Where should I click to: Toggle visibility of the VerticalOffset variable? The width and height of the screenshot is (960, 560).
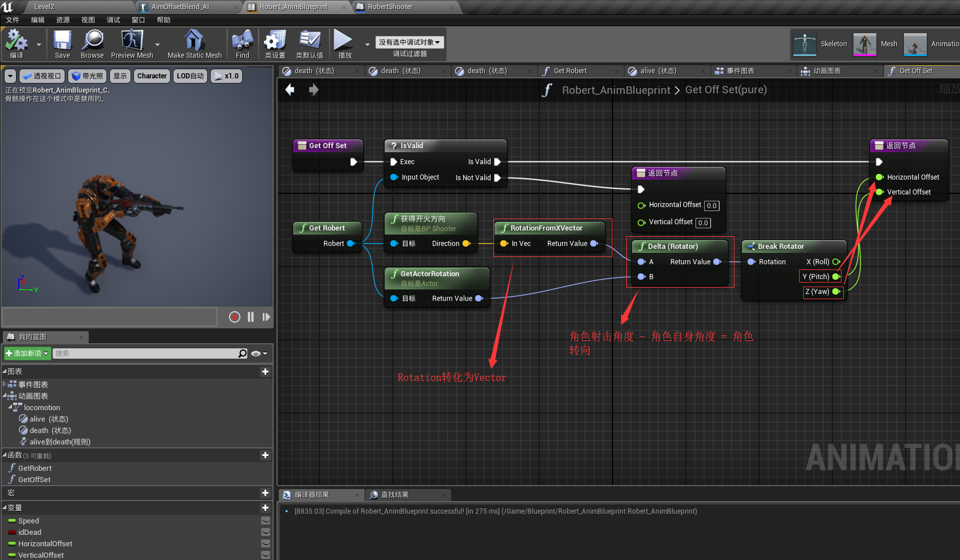tap(266, 555)
